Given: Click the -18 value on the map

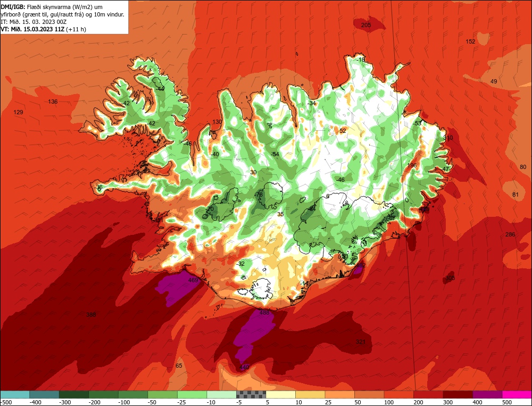Looking at the screenshot, I should pyautogui.click(x=361, y=60).
